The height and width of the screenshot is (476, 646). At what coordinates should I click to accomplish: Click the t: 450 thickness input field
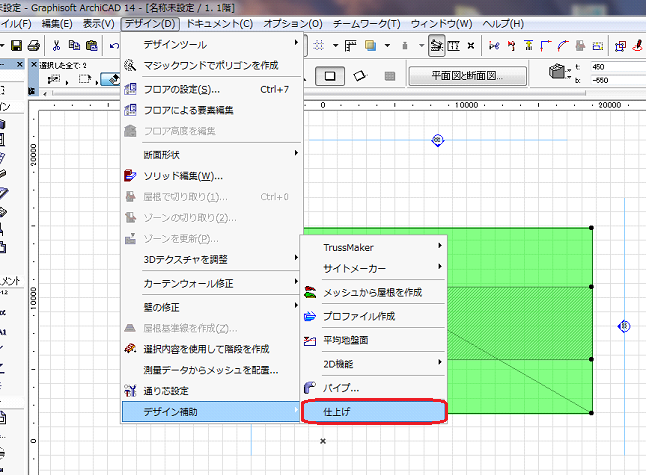pyautogui.click(x=612, y=67)
